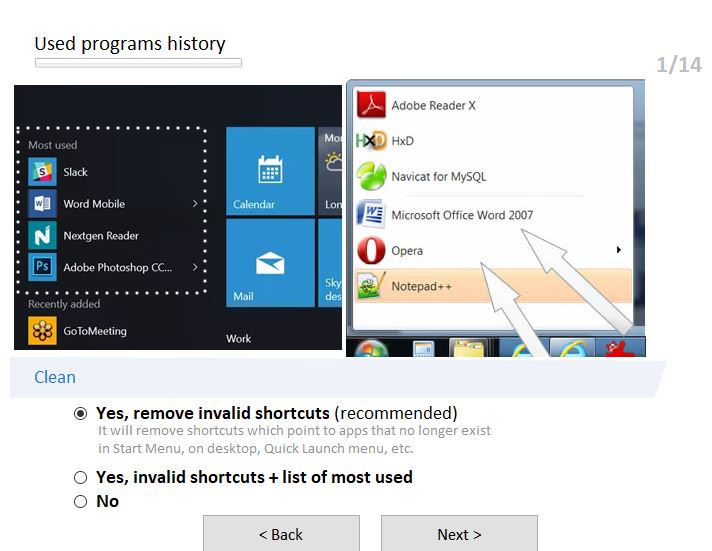The image size is (712, 551).
Task: Click the HxD label
Action: tap(402, 141)
